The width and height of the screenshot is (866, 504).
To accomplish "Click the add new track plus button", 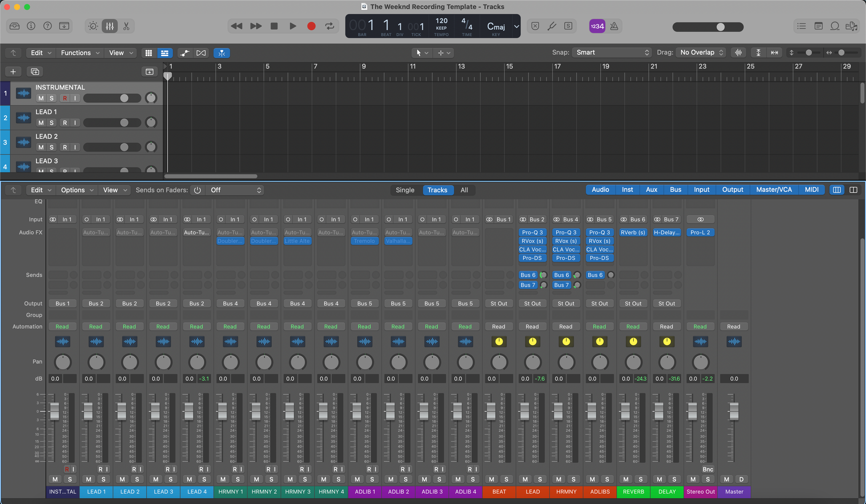I will (x=13, y=72).
